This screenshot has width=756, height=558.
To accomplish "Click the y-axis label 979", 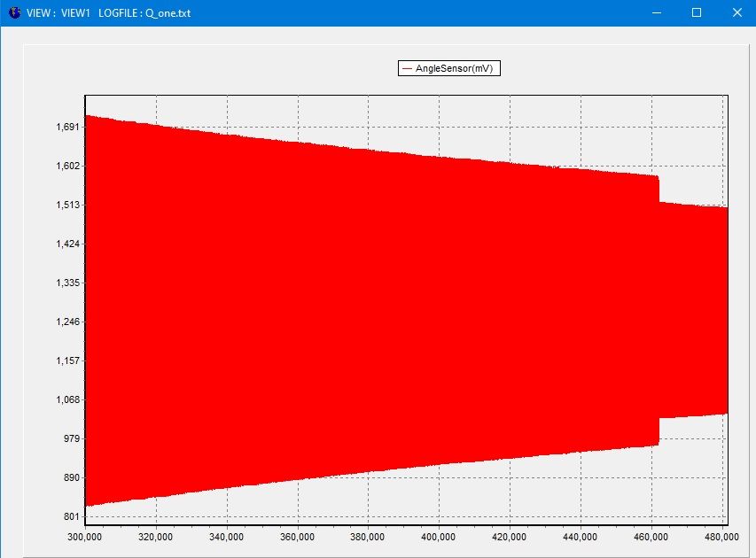I will tap(72, 438).
